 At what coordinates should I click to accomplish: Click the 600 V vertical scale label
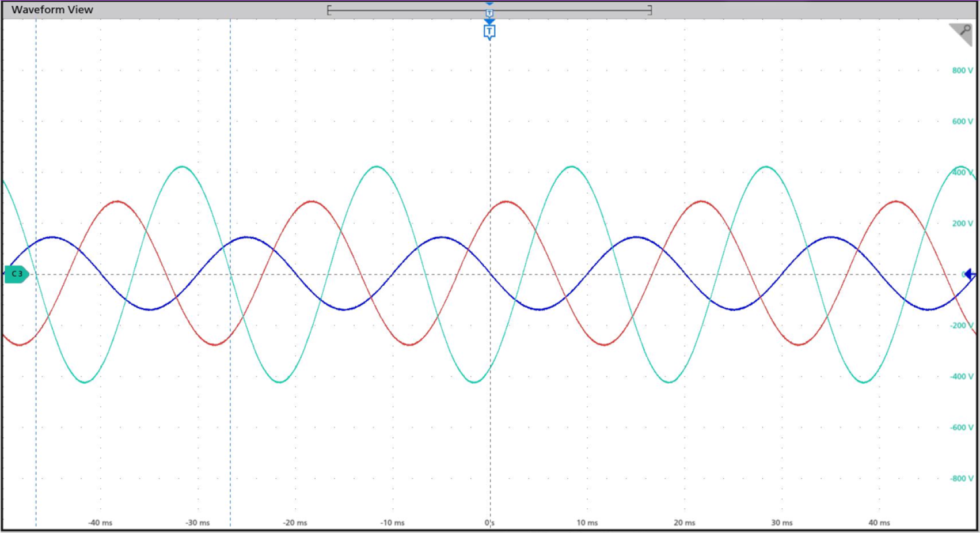click(962, 122)
